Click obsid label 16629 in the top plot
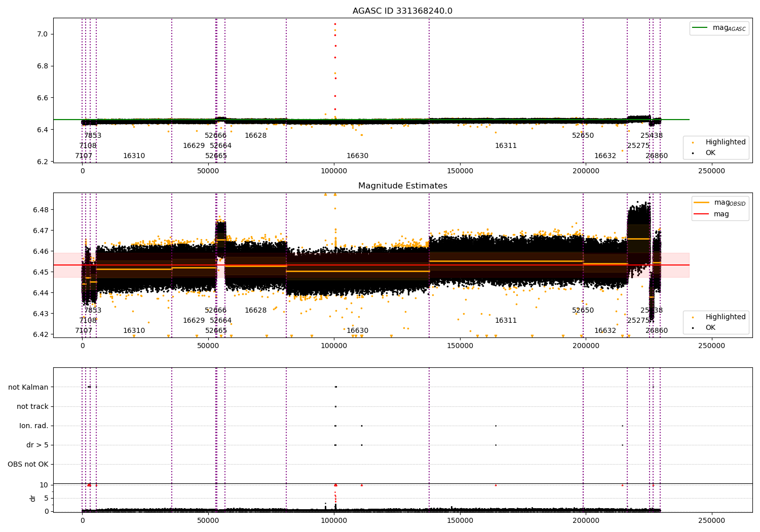This screenshot has width=760, height=532. coord(194,146)
